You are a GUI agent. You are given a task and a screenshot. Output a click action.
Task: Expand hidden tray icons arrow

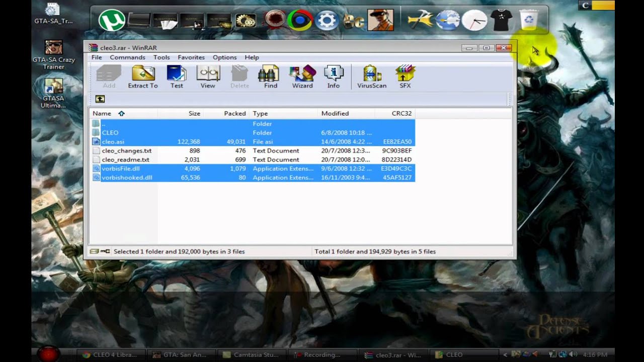click(505, 355)
